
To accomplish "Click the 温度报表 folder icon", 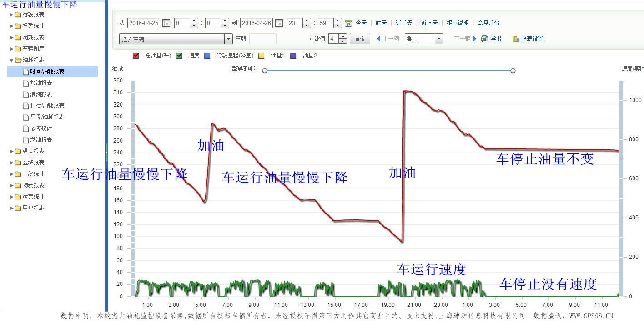I will [18, 151].
